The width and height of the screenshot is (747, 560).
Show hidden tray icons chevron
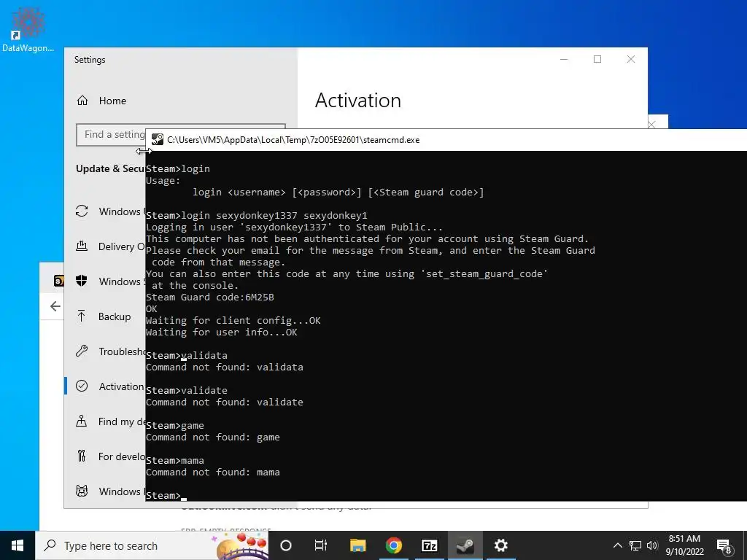pyautogui.click(x=617, y=545)
